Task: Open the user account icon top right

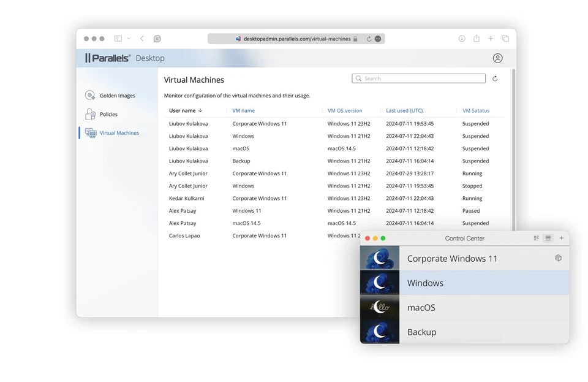Action: tap(497, 58)
